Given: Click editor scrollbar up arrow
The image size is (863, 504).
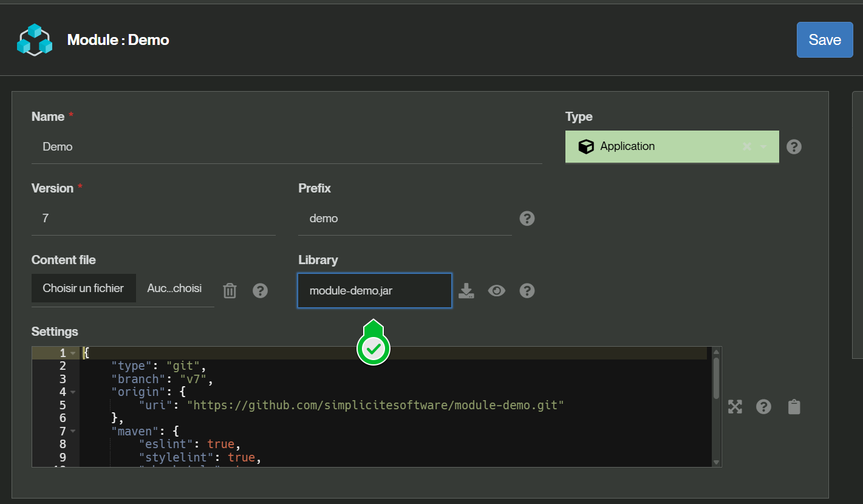Looking at the screenshot, I should pos(716,352).
